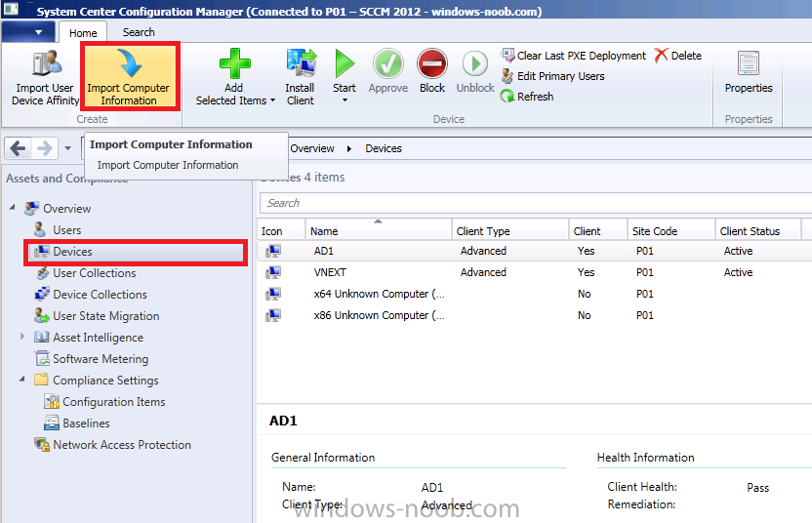Image resolution: width=812 pixels, height=523 pixels.
Task: Click Overview in the breadcrumb bar
Action: [x=312, y=148]
